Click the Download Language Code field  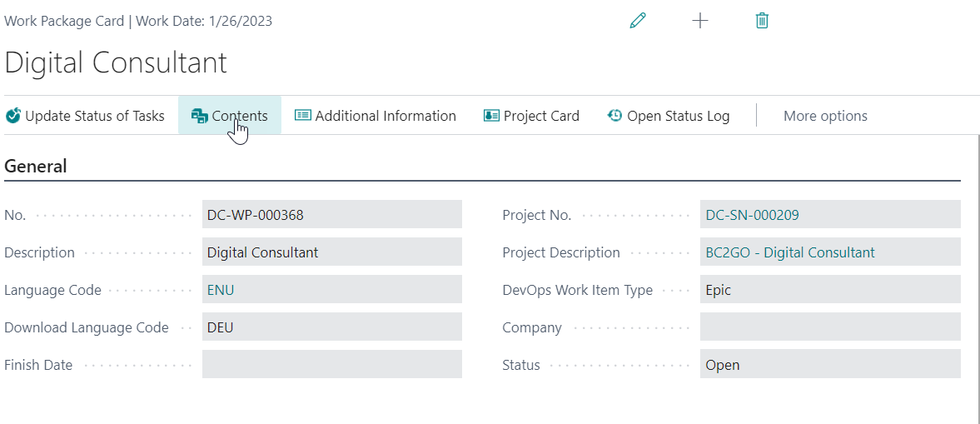[x=331, y=327]
